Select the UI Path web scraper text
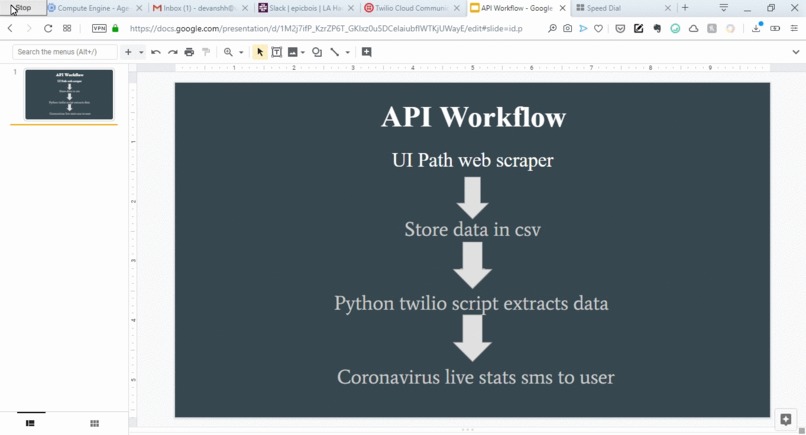Viewport: 806px width, 435px height. [472, 160]
